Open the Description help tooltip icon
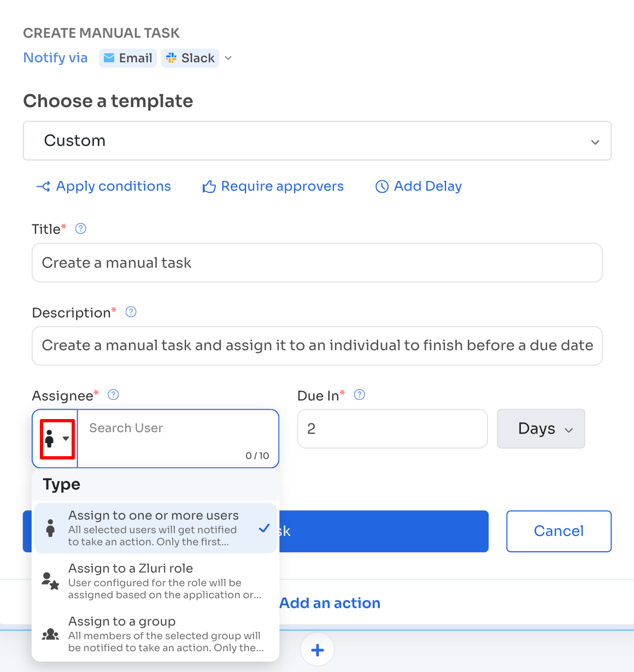634x672 pixels. click(x=131, y=312)
